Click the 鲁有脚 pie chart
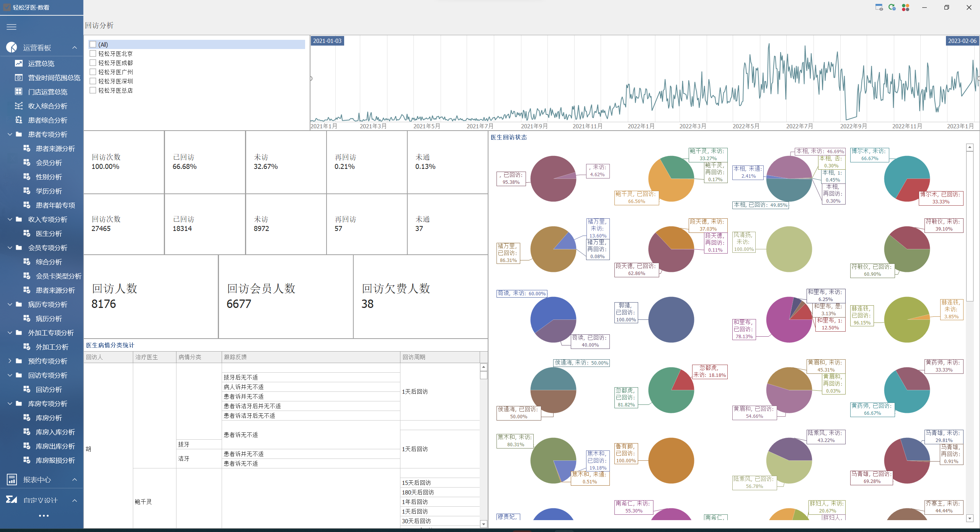Viewport: 980px width, 532px height. point(671,460)
